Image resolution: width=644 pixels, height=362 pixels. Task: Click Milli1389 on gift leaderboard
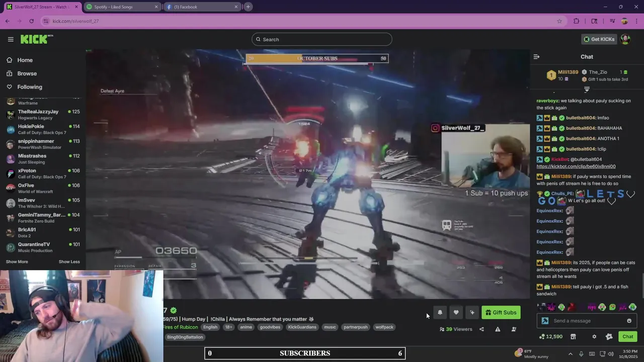coord(568,72)
